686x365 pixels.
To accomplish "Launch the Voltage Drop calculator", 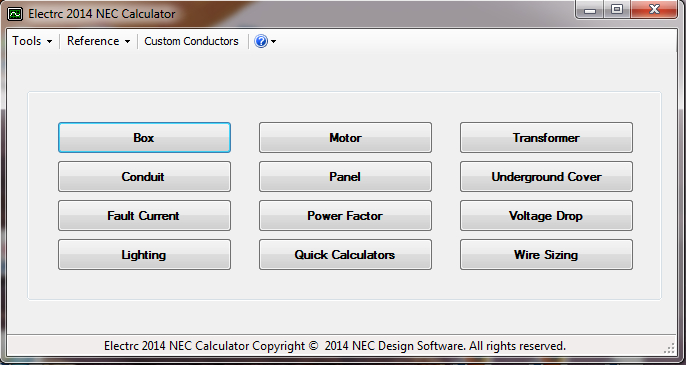I will tap(546, 215).
